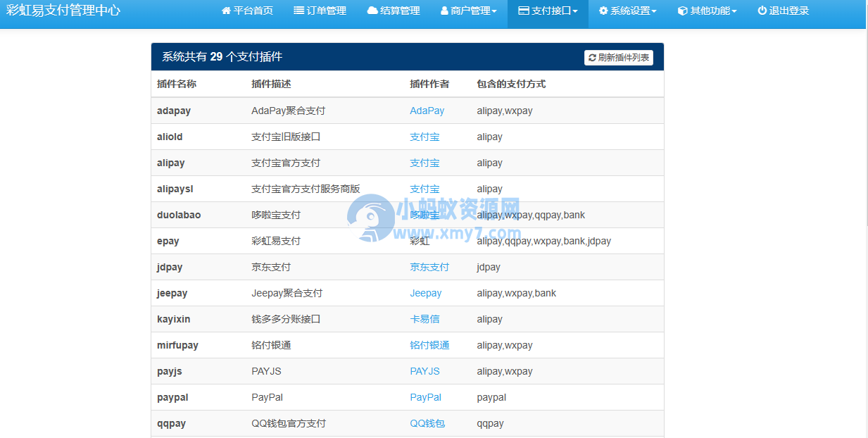Open the 卡易信 author link
The width and height of the screenshot is (868, 438).
(x=424, y=319)
